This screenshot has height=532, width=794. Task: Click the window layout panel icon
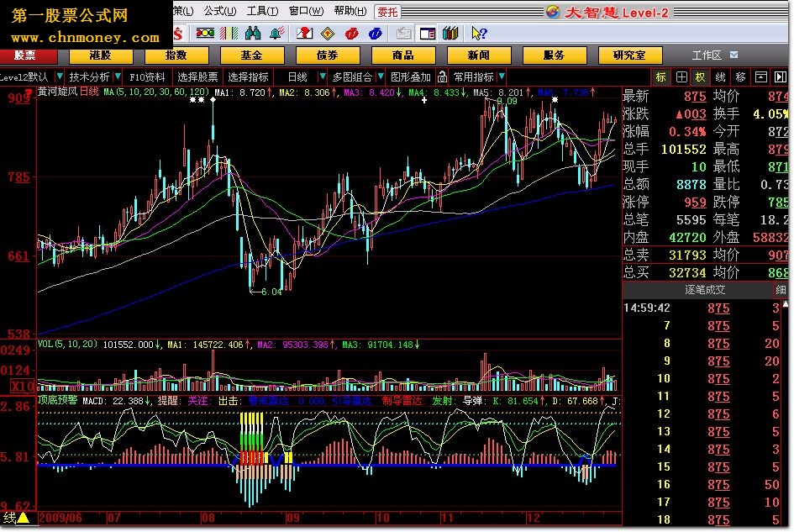[428, 34]
